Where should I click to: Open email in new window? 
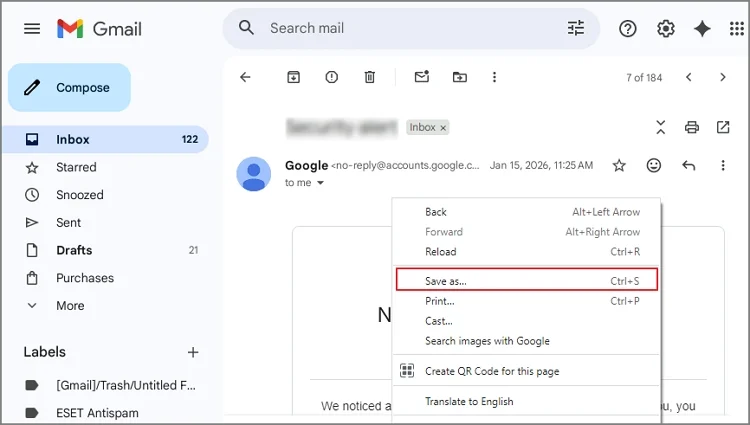coord(723,127)
